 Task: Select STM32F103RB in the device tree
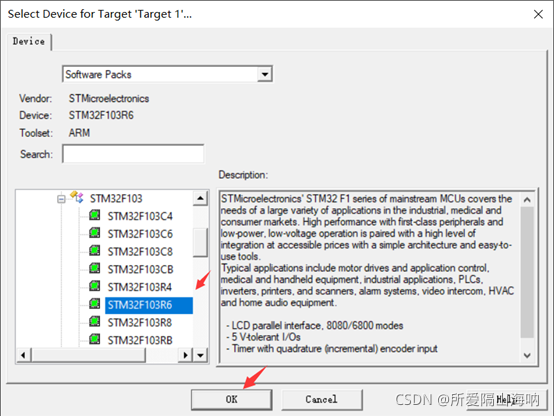140,340
